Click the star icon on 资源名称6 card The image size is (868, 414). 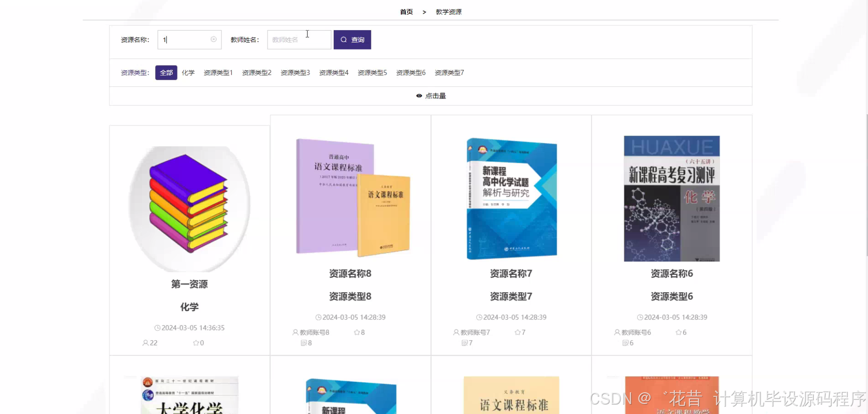[679, 332]
